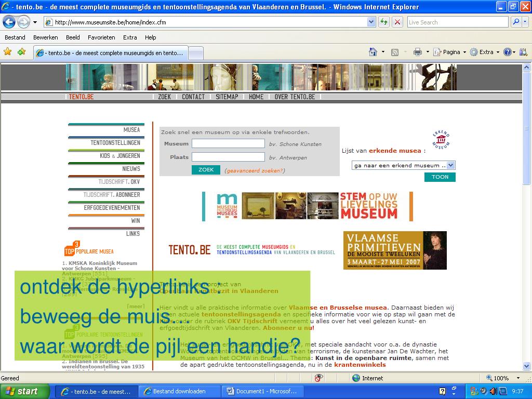Open the OVER TENTO.BE link

point(295,97)
